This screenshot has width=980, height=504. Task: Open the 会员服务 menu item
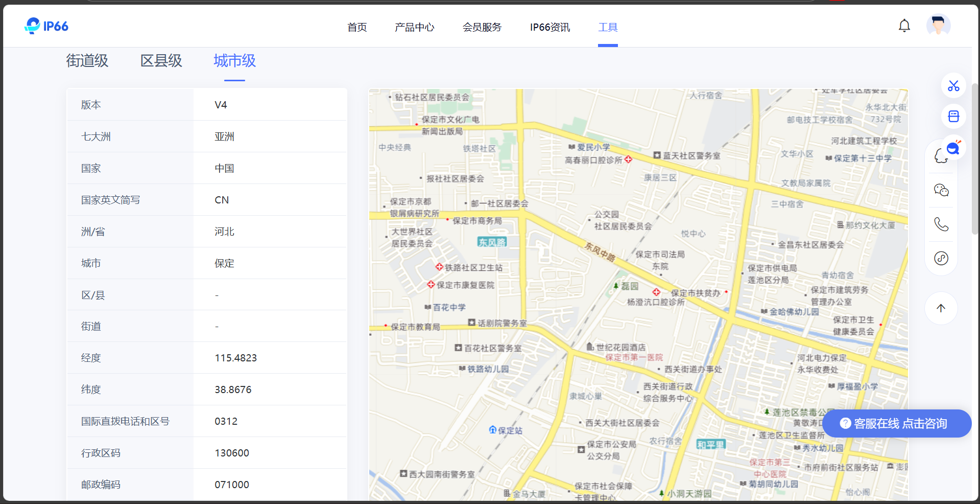[482, 27]
